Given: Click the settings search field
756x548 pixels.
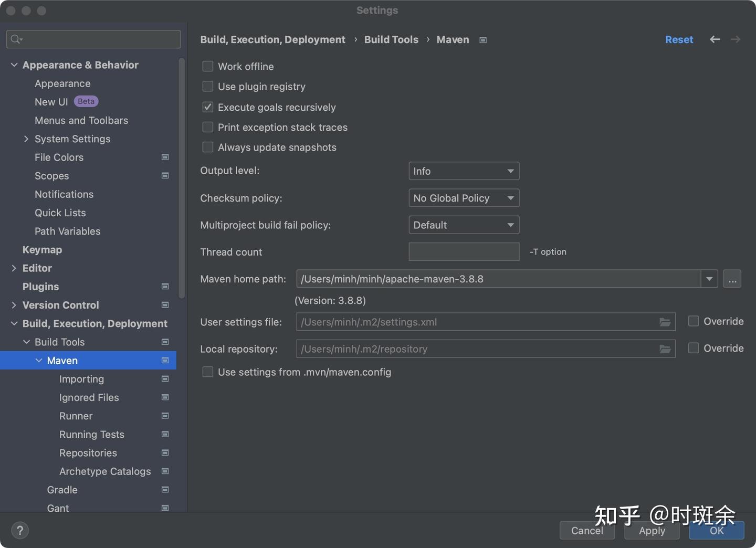Looking at the screenshot, I should pos(93,39).
